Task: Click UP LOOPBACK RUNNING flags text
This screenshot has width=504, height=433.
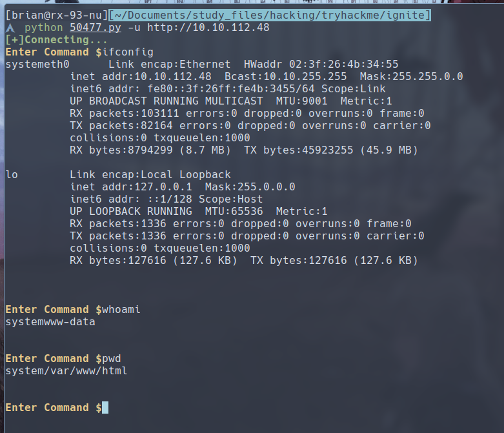Action: pos(131,211)
